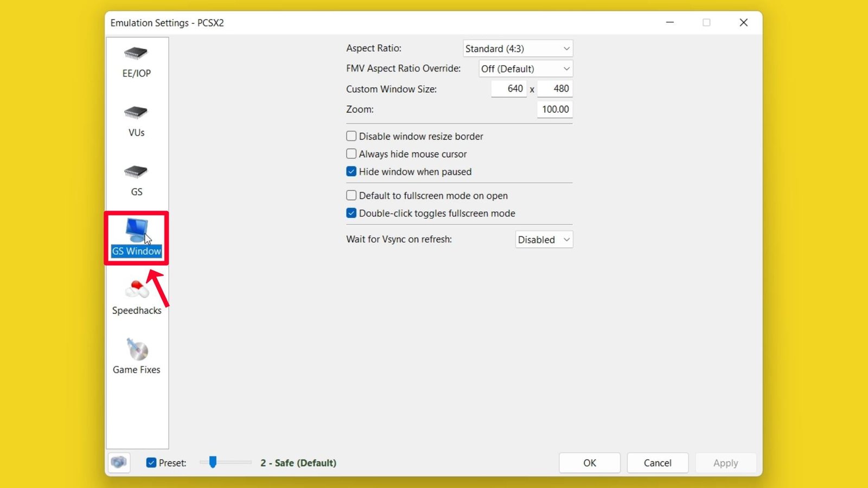
Task: Enable Default to fullscreen mode on open
Action: 352,195
